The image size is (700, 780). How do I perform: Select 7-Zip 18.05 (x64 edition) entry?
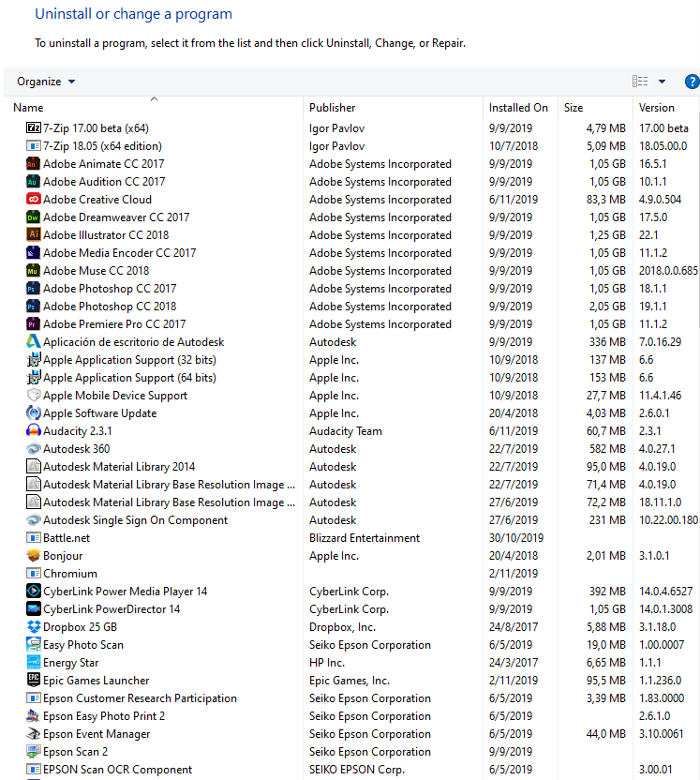tap(102, 145)
